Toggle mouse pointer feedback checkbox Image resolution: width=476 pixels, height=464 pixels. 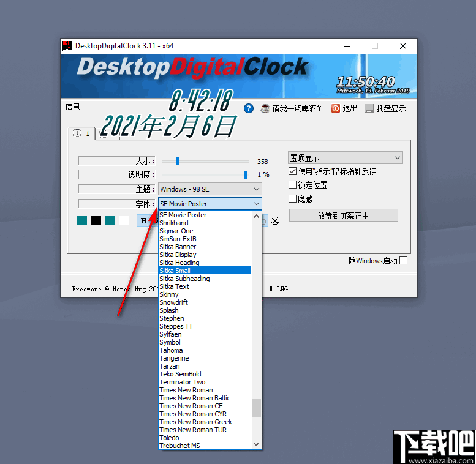pos(292,171)
